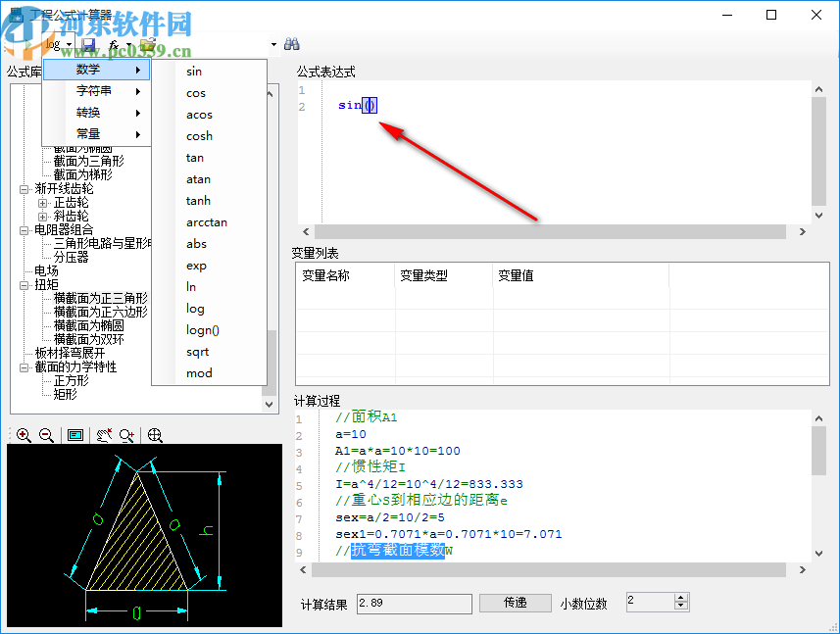The image size is (840, 634).
Task: Click the open folder toolbar icon
Action: point(148,44)
